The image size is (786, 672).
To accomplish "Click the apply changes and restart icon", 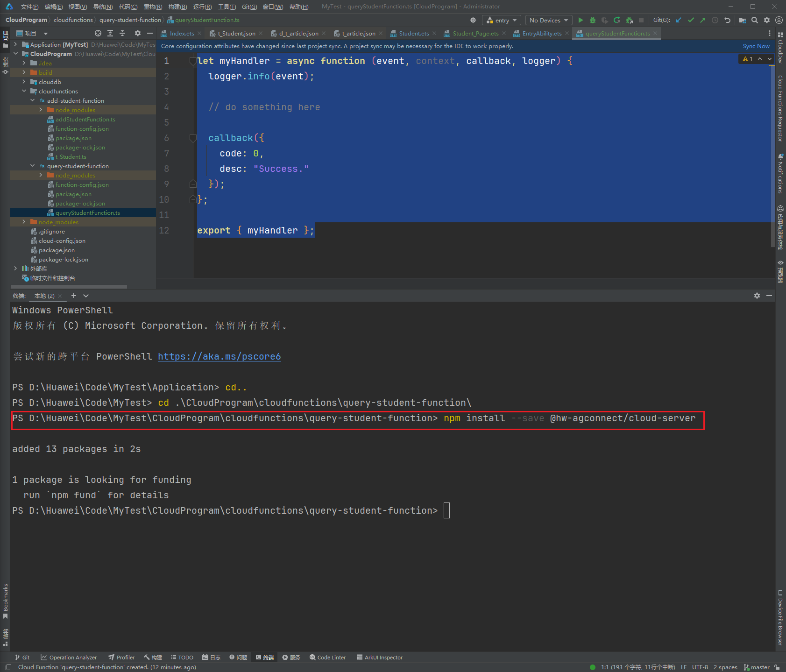I will [617, 20].
